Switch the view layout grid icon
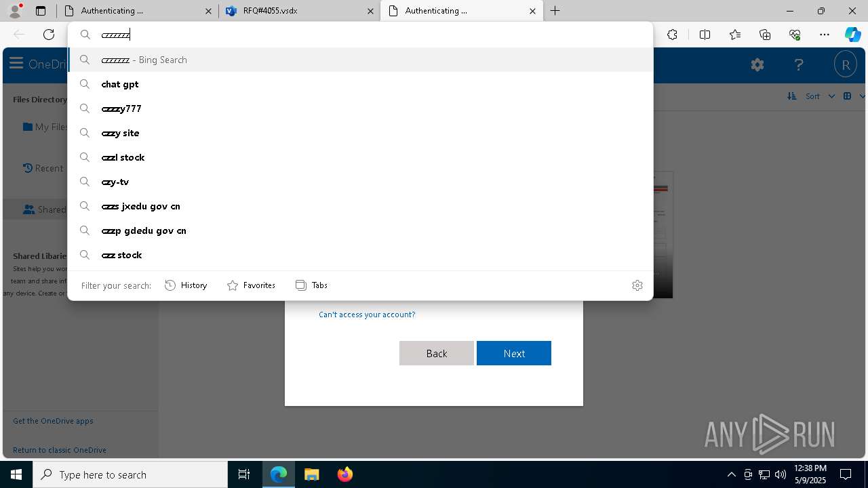Screen dimensions: 868x488 (x=847, y=96)
